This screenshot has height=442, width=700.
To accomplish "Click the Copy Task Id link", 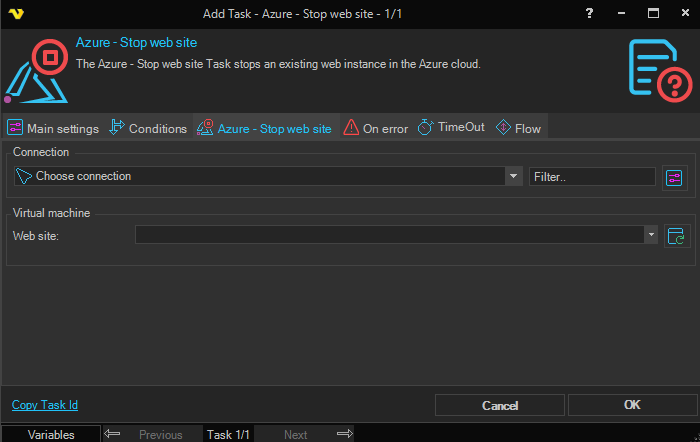I will [x=45, y=405].
